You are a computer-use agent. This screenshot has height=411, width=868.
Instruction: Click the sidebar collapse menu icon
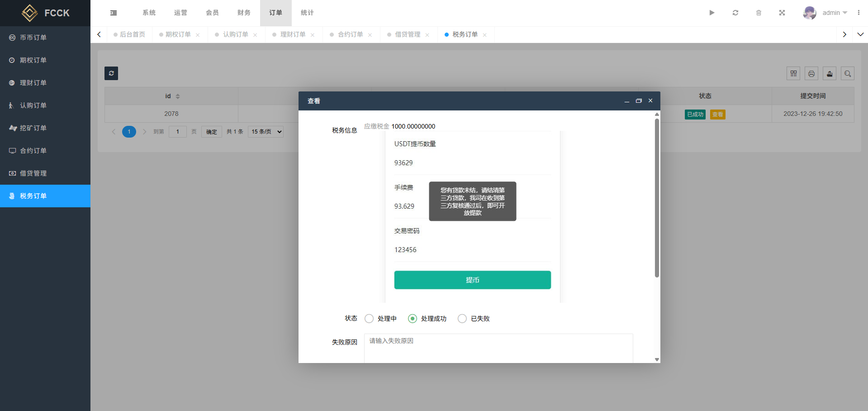pos(114,13)
